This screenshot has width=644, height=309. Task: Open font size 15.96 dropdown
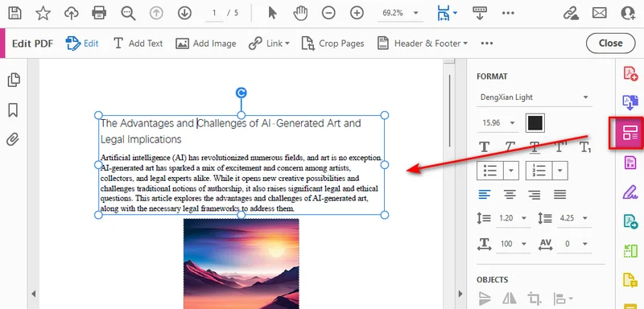[x=498, y=122]
